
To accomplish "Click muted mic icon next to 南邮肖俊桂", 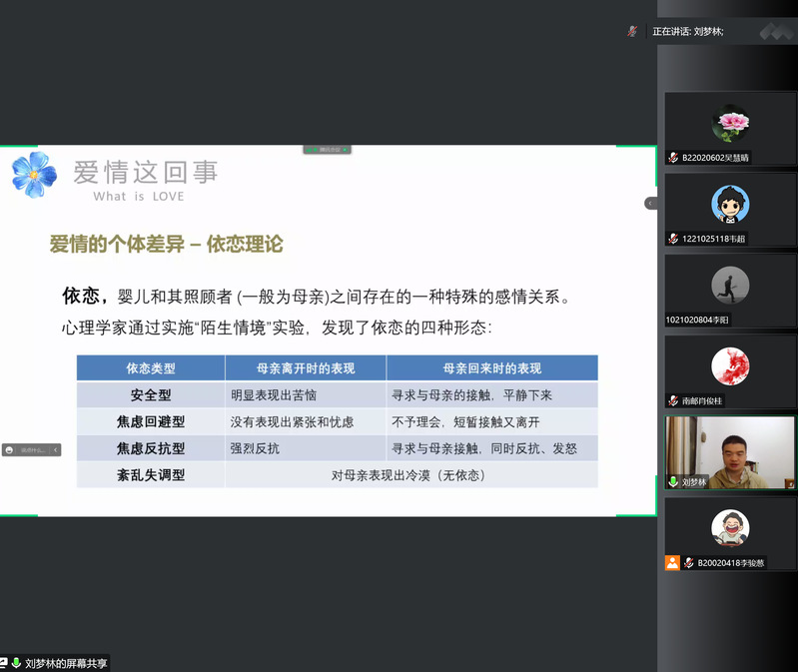I will click(x=674, y=400).
